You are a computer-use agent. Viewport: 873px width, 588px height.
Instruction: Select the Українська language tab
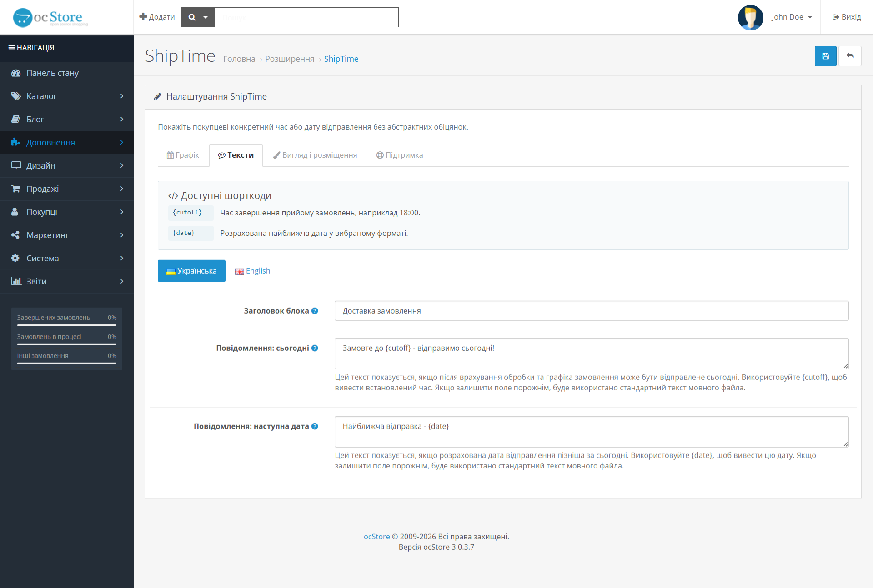point(191,271)
